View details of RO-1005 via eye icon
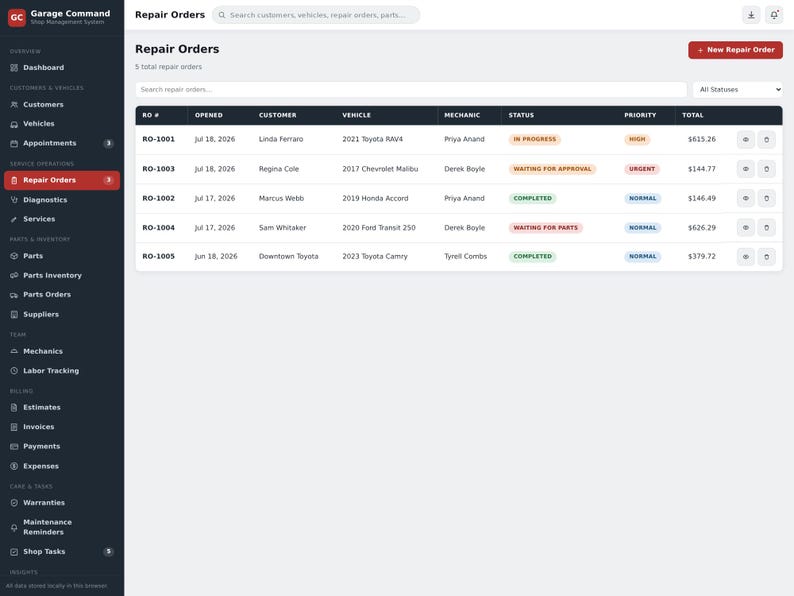The width and height of the screenshot is (794, 596). [745, 257]
